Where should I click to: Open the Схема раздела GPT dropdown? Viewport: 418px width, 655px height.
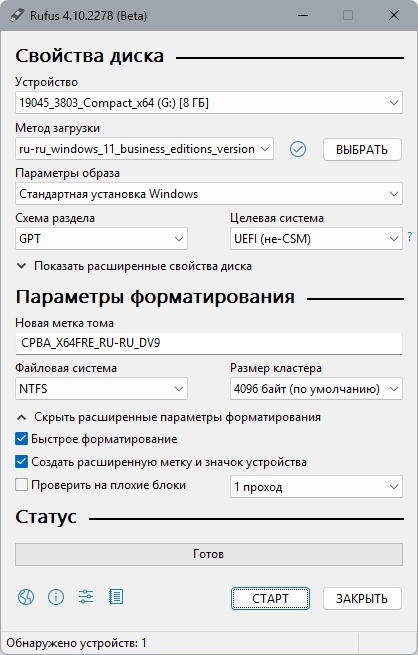(x=101, y=239)
